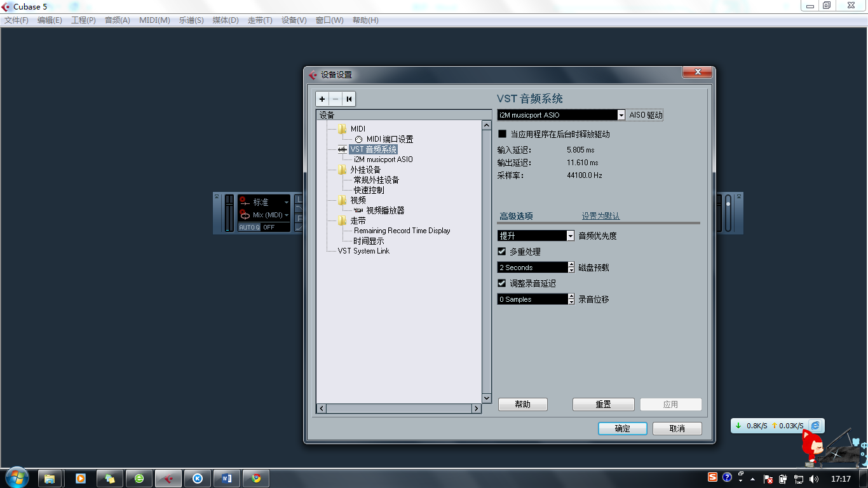This screenshot has width=868, height=488.
Task: Toggle AUTO Q button on transport
Action: coord(249,227)
